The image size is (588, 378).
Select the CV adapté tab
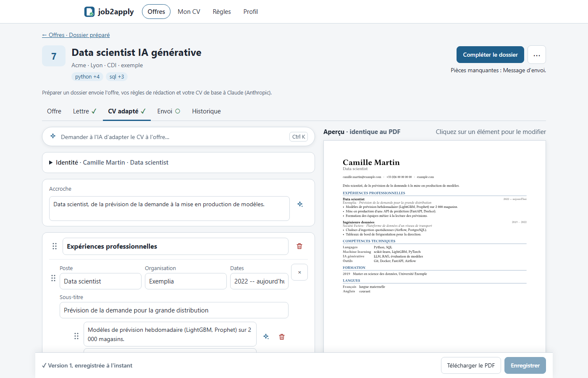tap(127, 111)
